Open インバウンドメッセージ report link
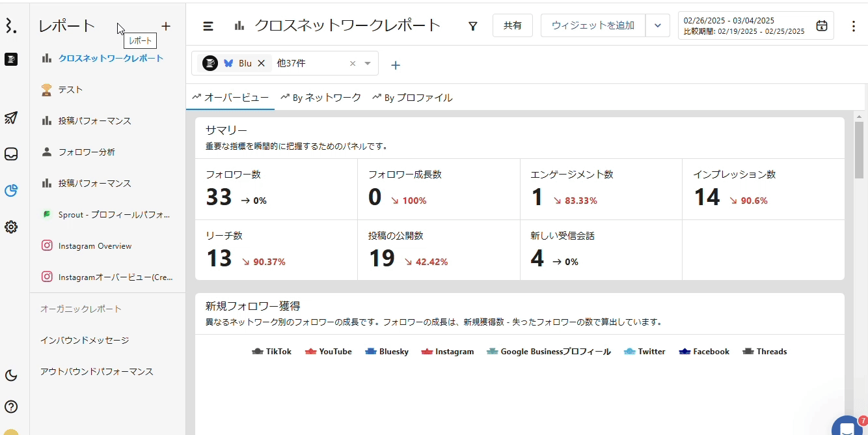The width and height of the screenshot is (868, 435). (85, 341)
